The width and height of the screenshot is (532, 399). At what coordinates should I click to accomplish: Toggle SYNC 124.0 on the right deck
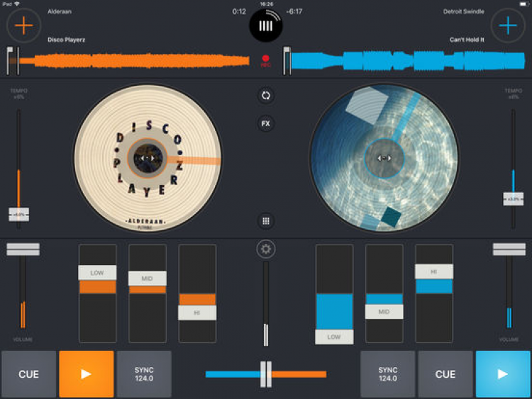[387, 374]
